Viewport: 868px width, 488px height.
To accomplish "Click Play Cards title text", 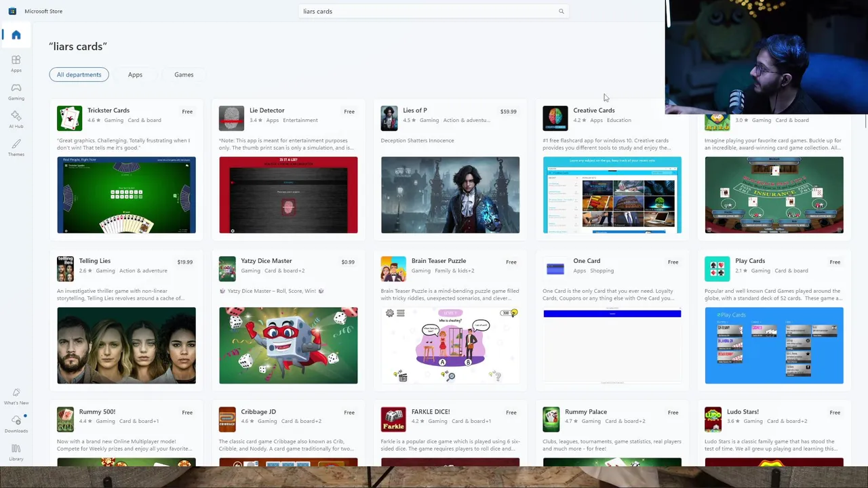I will (750, 261).
